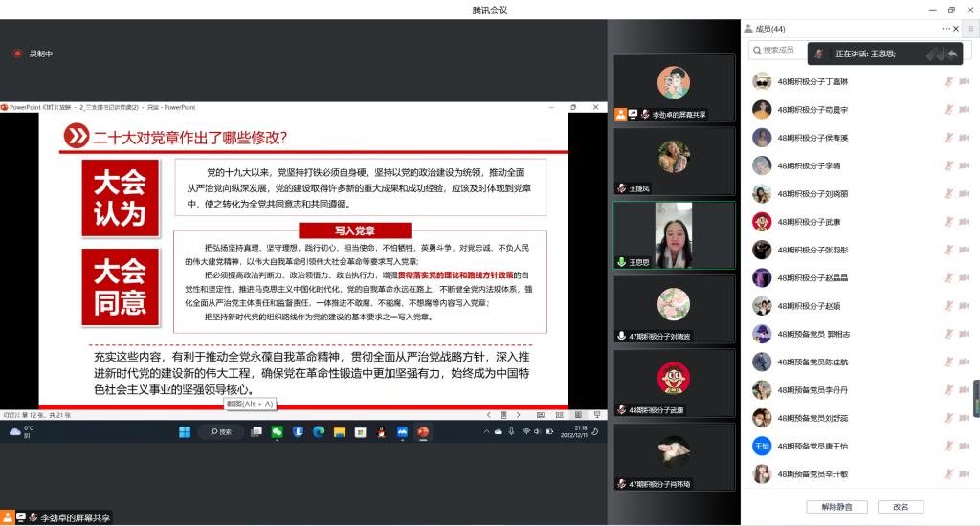Toggle microphone of 48期积极分子丁嘉琳
This screenshot has width=980, height=526.
[x=948, y=81]
